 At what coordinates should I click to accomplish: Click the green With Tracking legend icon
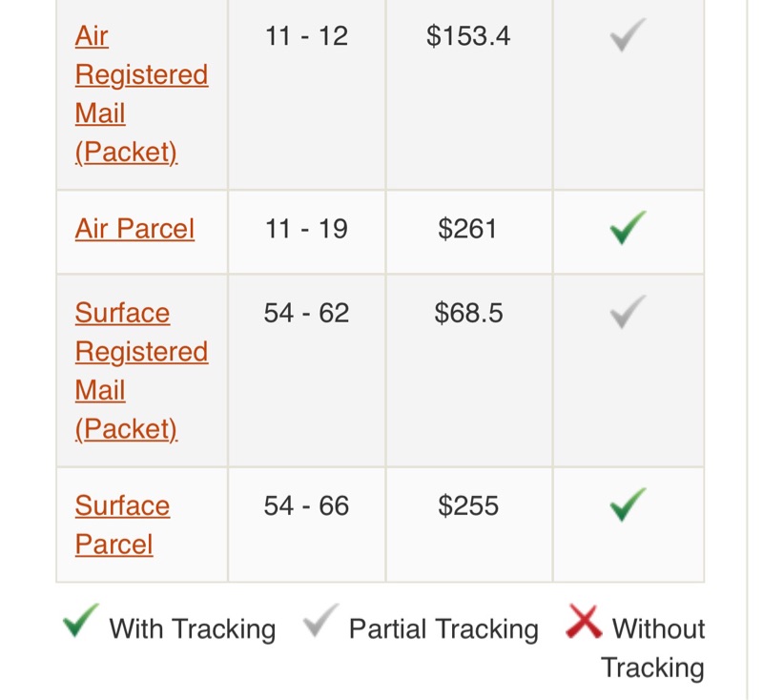pos(80,624)
